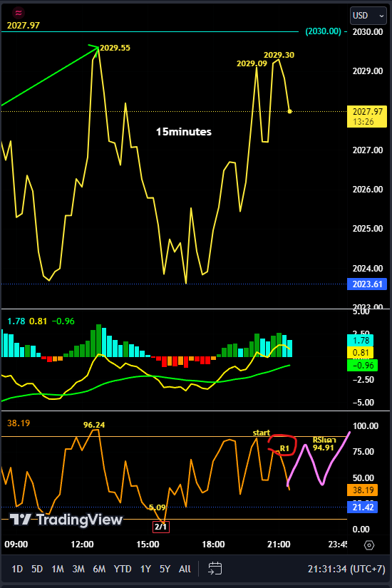Click the 2027.97 legend value at top left
Viewport: 392px width, 588px height.
24,25
